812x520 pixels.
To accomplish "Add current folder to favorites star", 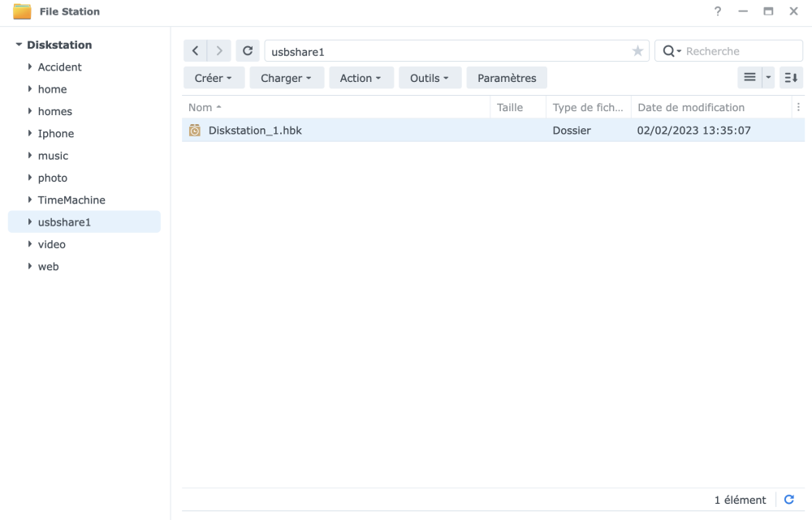I will (637, 51).
